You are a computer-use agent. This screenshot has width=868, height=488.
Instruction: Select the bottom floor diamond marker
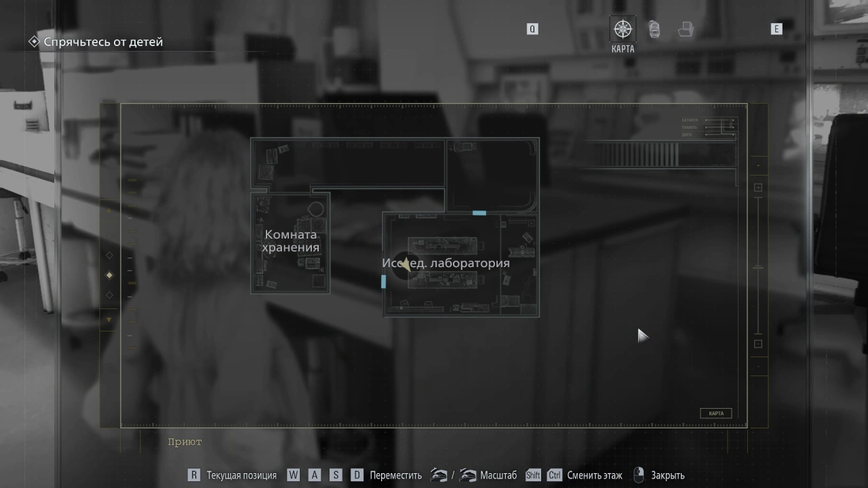(x=109, y=295)
